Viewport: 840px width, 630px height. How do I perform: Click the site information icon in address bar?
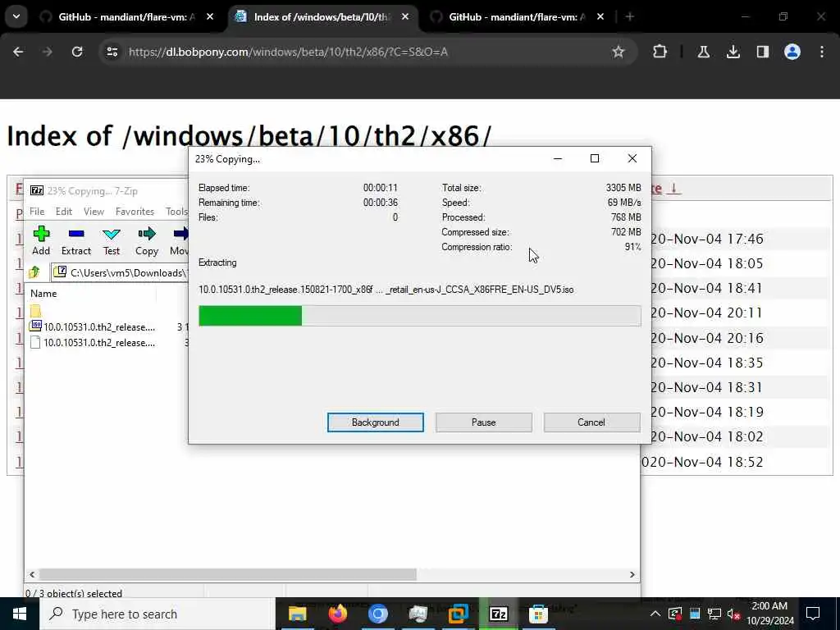coord(112,52)
